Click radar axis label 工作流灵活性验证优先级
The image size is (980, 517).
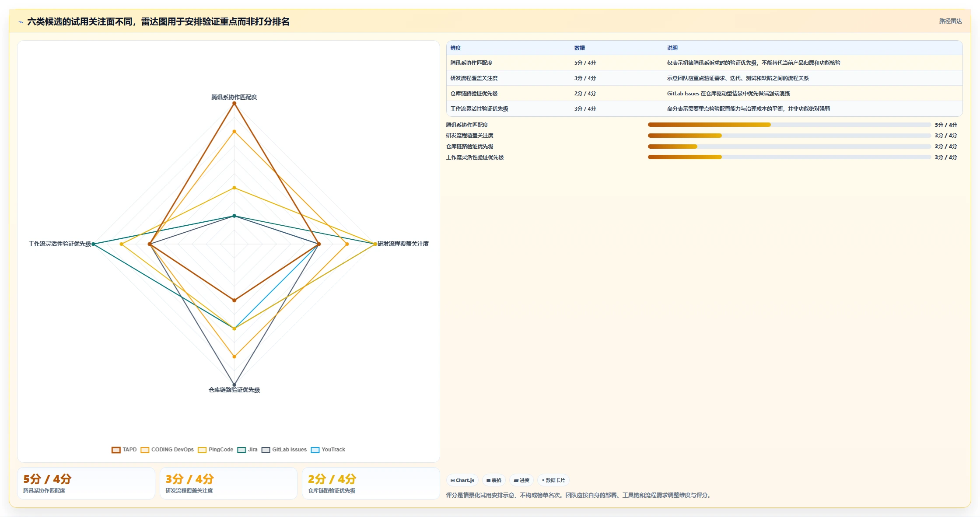tap(60, 244)
